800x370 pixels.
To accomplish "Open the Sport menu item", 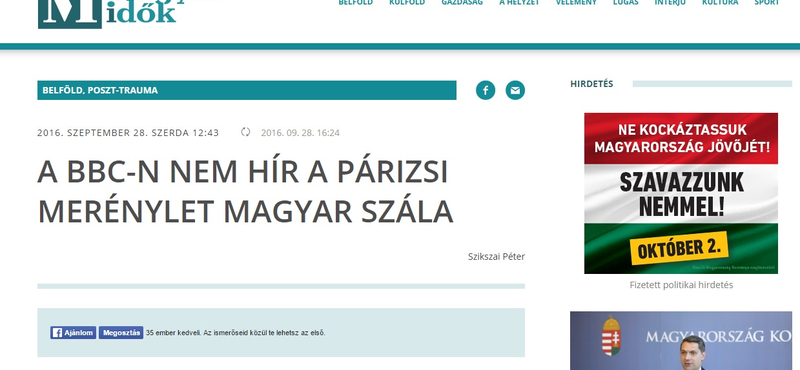I will pyautogui.click(x=767, y=3).
